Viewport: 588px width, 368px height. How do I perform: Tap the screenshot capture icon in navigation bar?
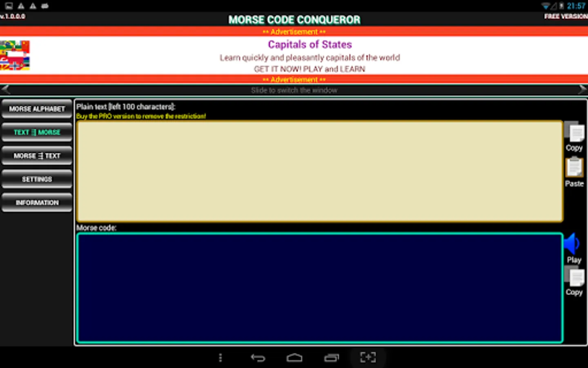click(x=368, y=357)
